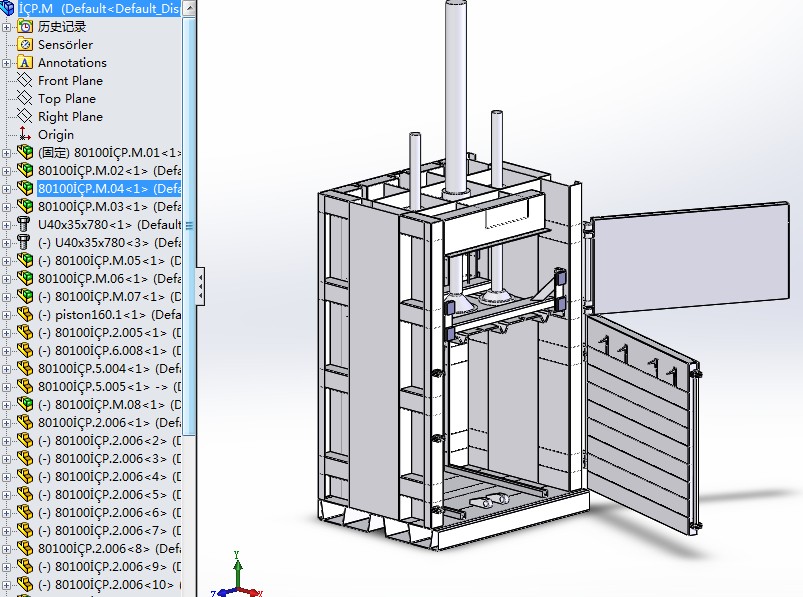Expand the piston160.1<1> node
This screenshot has height=597, width=803.
[x=6, y=315]
